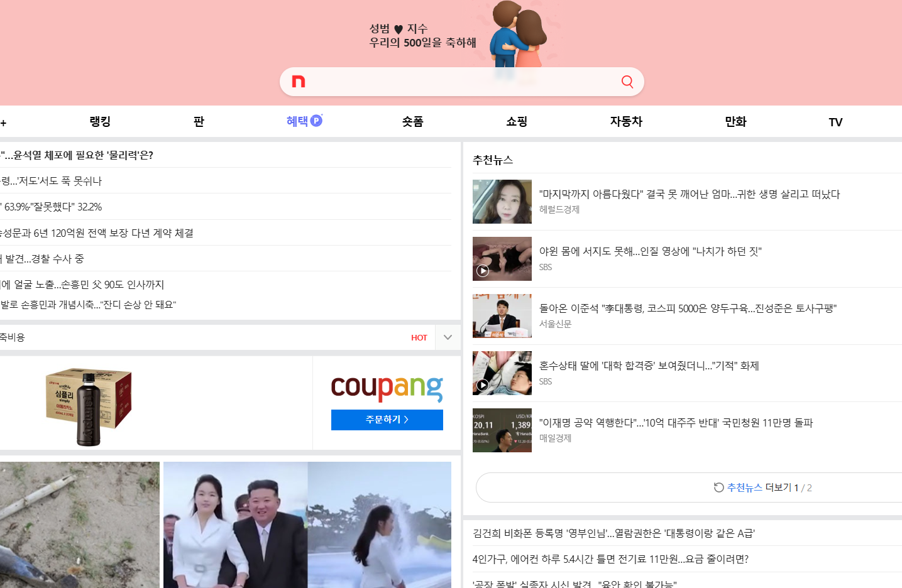Open the 김건희 비화폰 headline
Image resolution: width=902 pixels, height=588 pixels.
613,533
